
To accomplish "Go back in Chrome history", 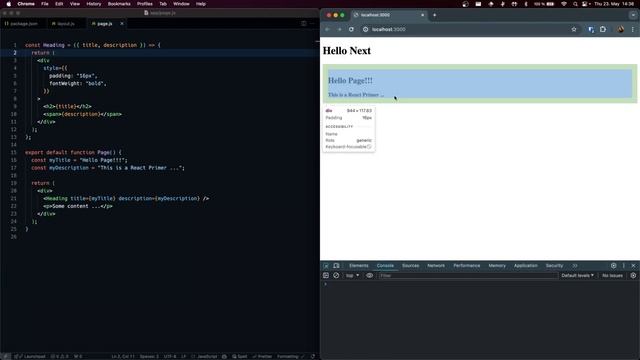I will (327, 29).
